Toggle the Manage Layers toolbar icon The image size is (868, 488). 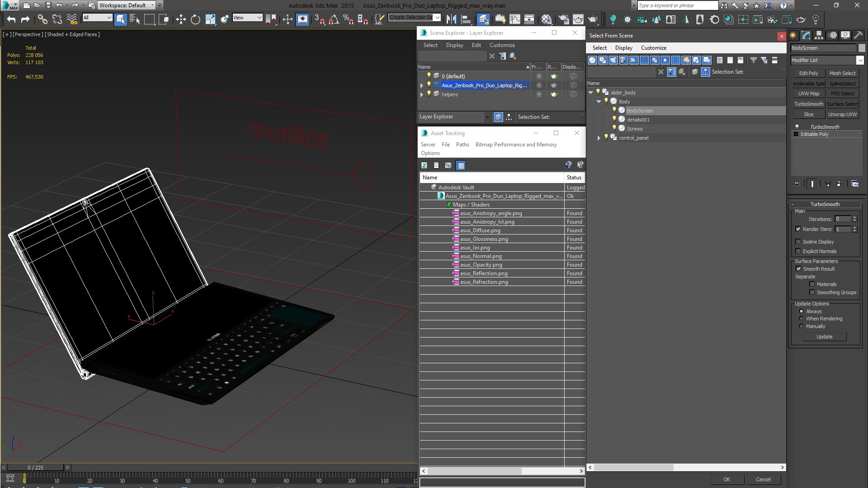[483, 19]
